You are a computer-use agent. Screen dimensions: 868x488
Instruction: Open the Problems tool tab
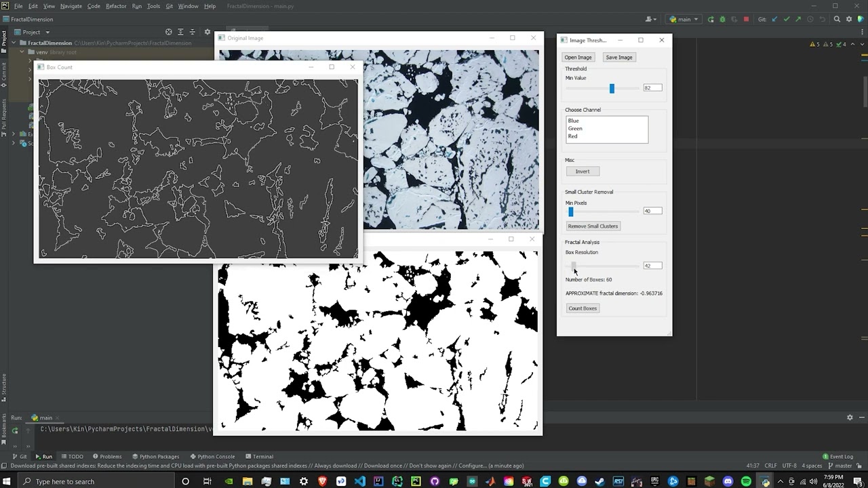coord(107,456)
